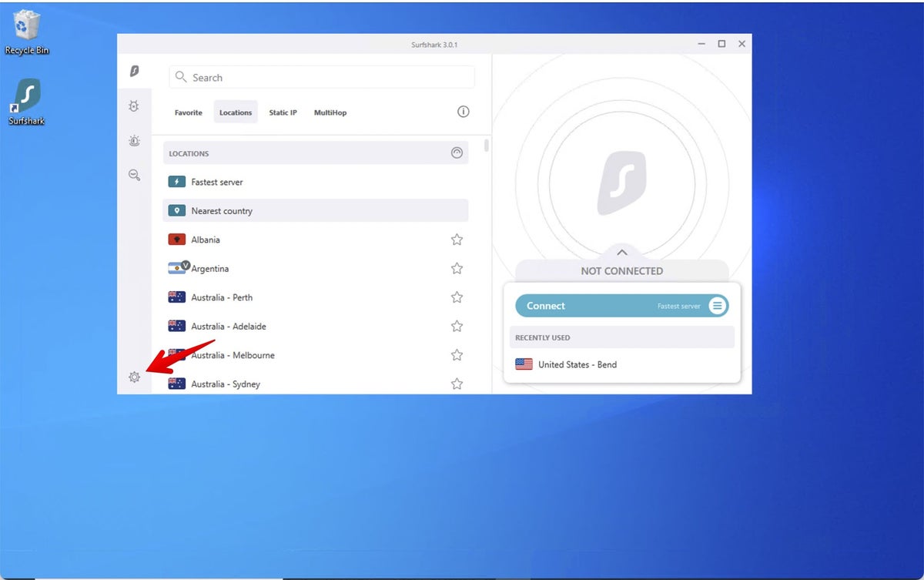The image size is (924, 580).
Task: Open the Surfshark logo home icon in sidebar
Action: (x=134, y=72)
